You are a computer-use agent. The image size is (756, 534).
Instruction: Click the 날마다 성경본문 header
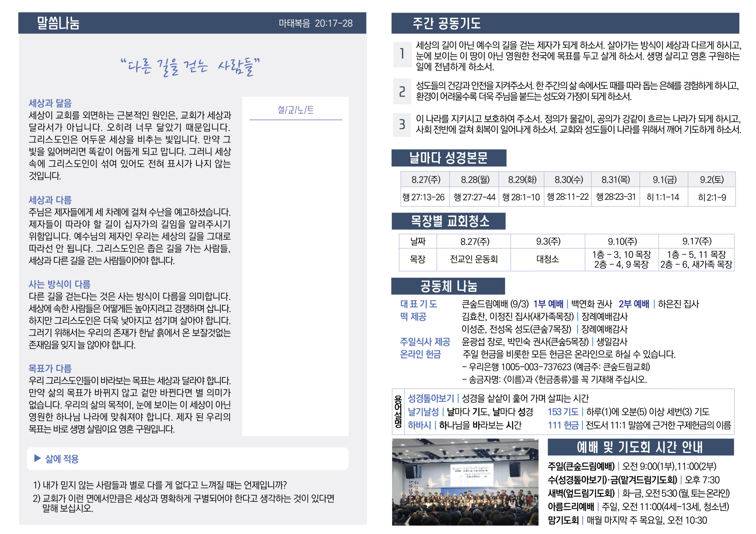[x=448, y=158]
